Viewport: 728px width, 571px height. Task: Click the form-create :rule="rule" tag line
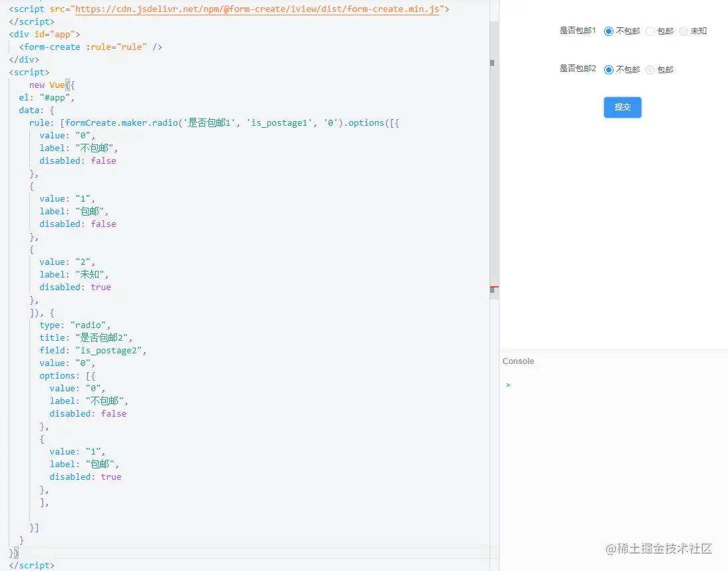[91, 47]
